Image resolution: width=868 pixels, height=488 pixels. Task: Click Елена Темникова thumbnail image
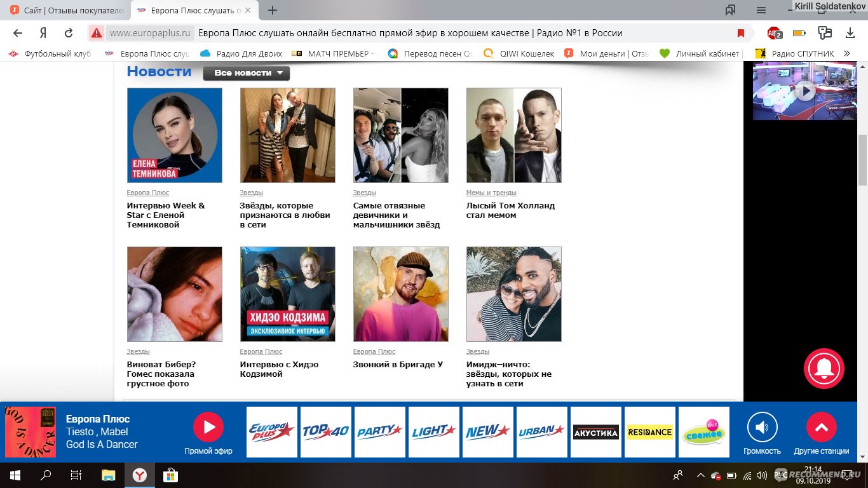coord(175,135)
